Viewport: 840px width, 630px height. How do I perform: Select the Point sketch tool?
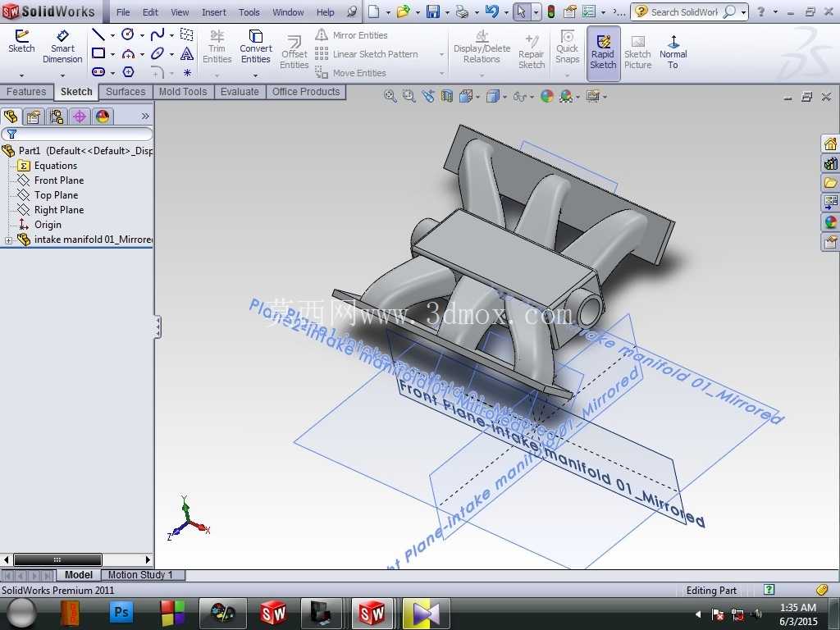(187, 72)
